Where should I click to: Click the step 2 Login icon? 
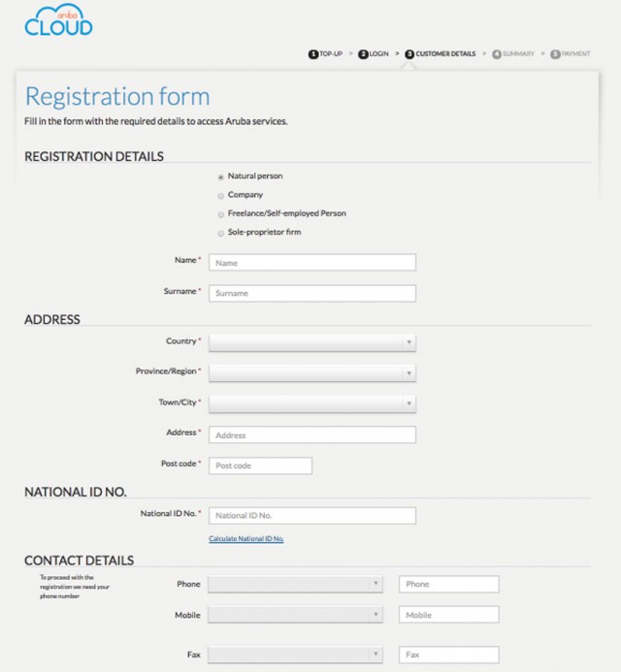coord(363,54)
